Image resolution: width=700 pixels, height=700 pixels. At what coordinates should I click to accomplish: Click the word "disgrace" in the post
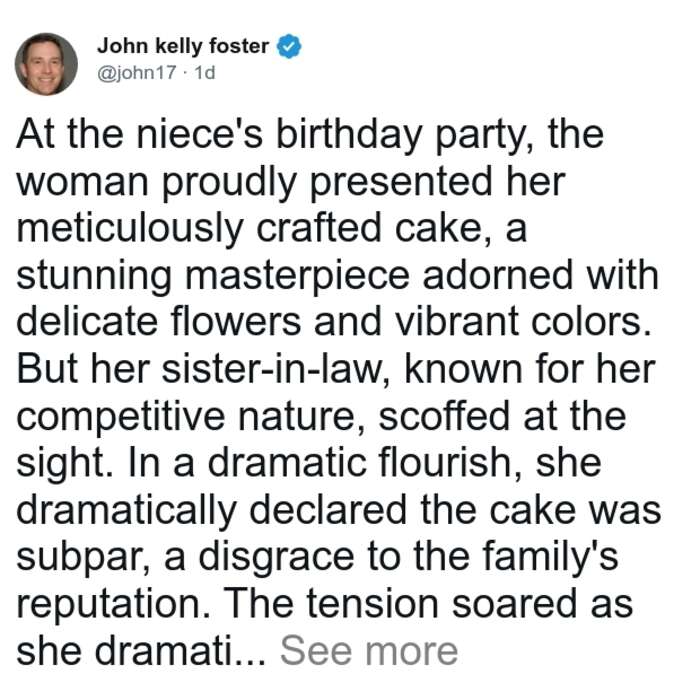point(276,558)
